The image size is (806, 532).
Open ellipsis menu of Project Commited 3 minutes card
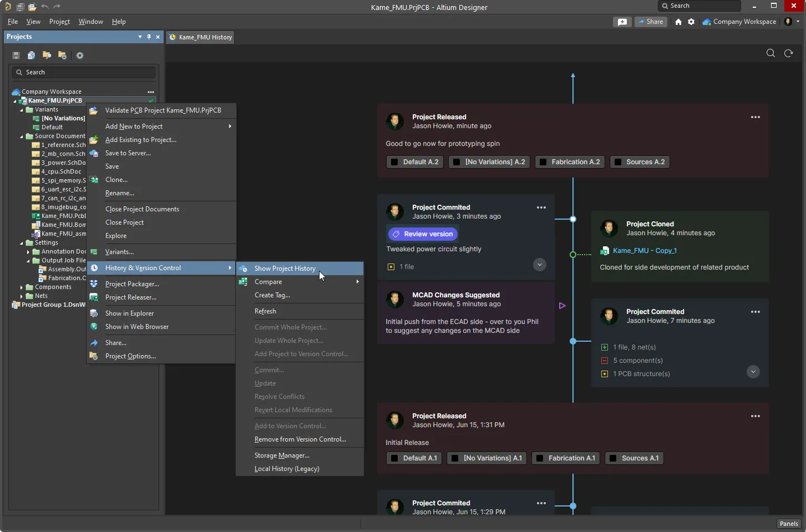point(541,207)
